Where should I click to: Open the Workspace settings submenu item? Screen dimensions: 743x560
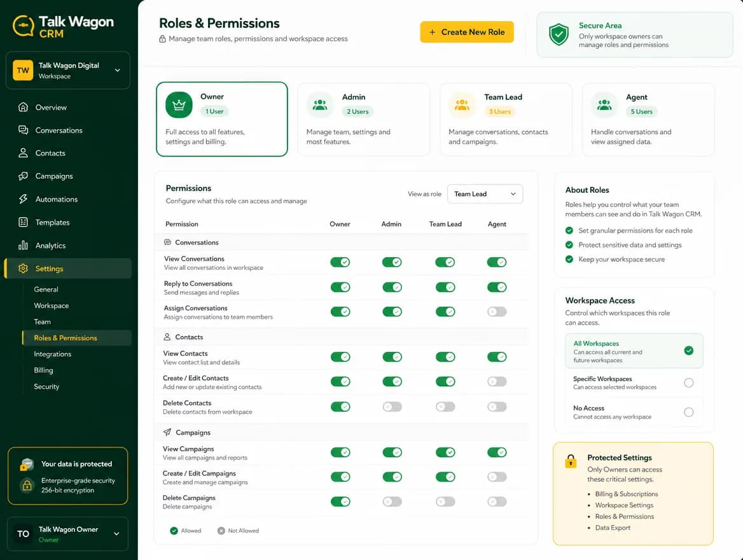point(51,306)
